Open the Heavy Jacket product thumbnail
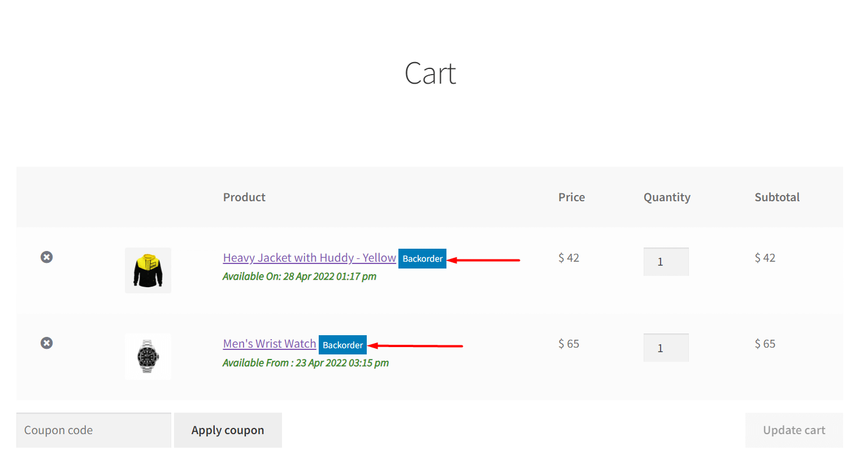The width and height of the screenshot is (868, 472). coord(147,270)
